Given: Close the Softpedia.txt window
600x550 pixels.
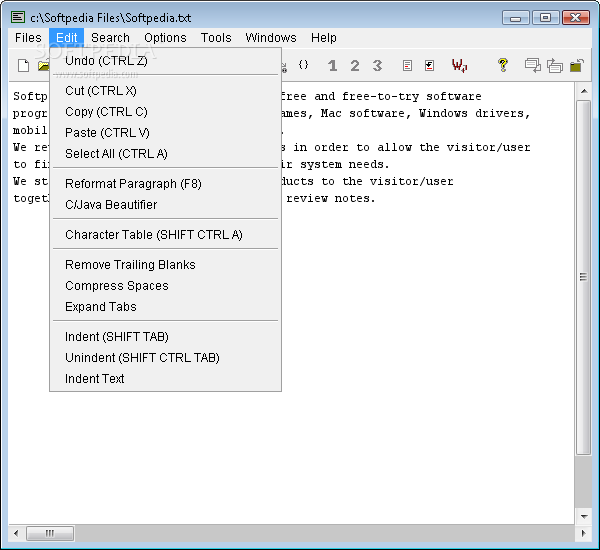Looking at the screenshot, I should click(x=575, y=18).
